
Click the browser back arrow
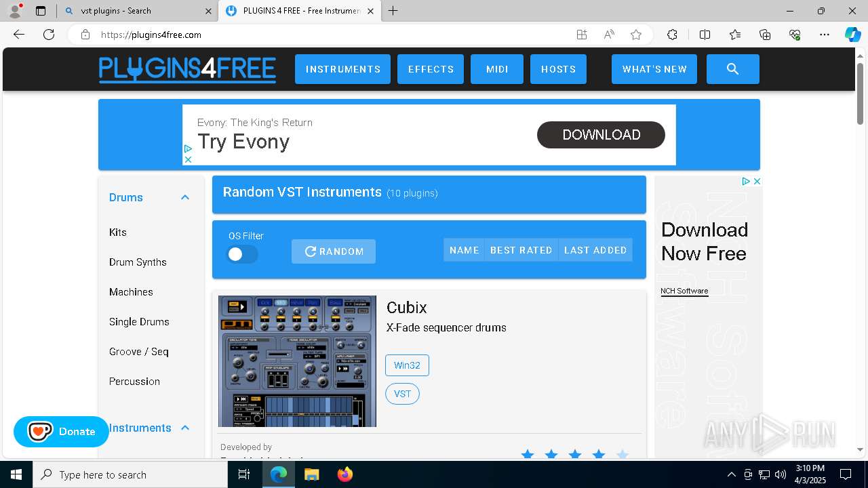pyautogui.click(x=19, y=35)
